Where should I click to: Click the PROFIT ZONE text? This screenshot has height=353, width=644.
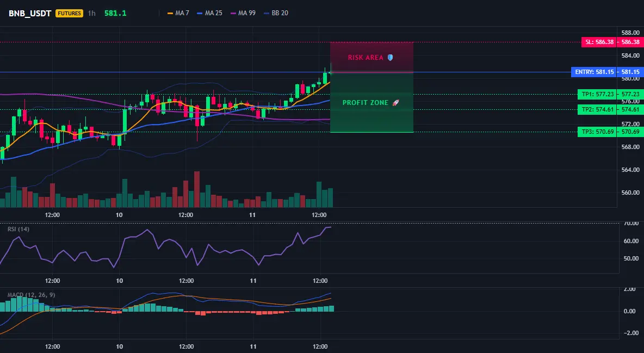pyautogui.click(x=366, y=103)
